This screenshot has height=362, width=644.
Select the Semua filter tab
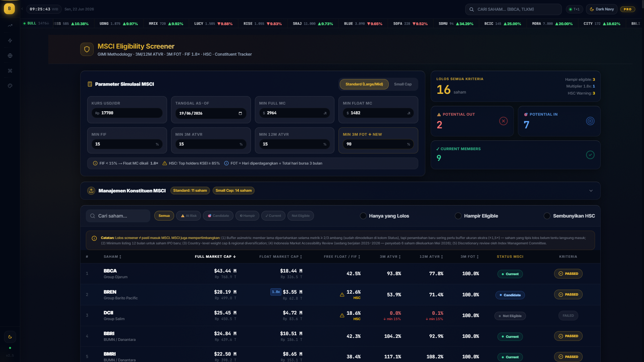tap(164, 216)
